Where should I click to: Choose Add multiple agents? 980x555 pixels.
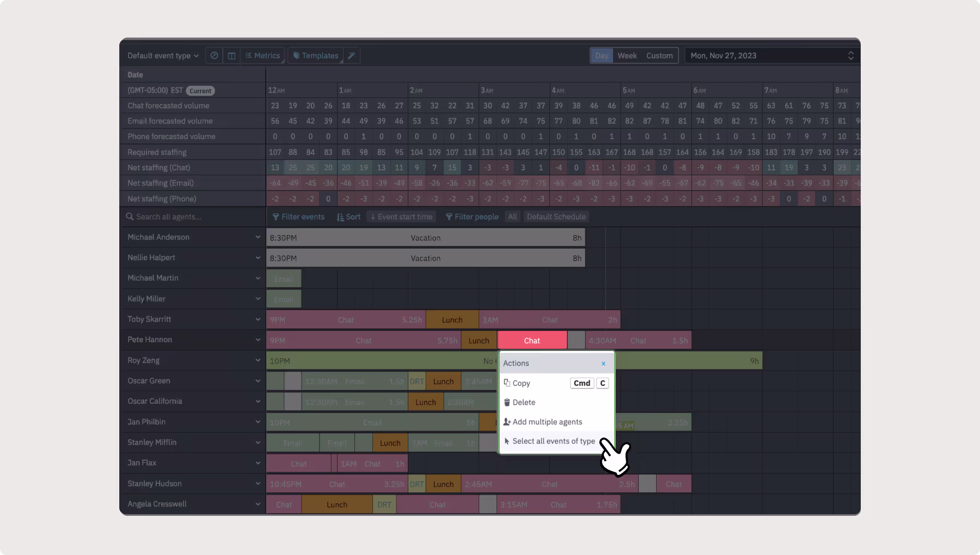[556, 422]
